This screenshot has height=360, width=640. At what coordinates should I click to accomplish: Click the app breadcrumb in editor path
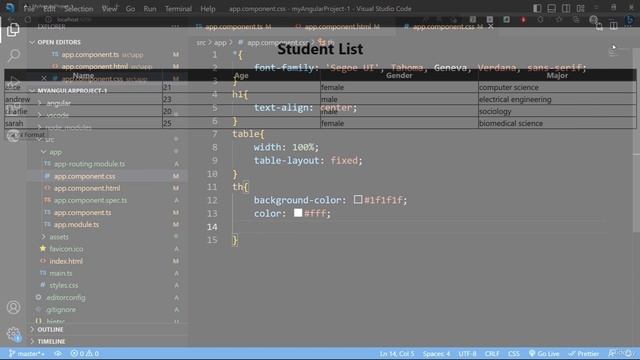point(220,42)
